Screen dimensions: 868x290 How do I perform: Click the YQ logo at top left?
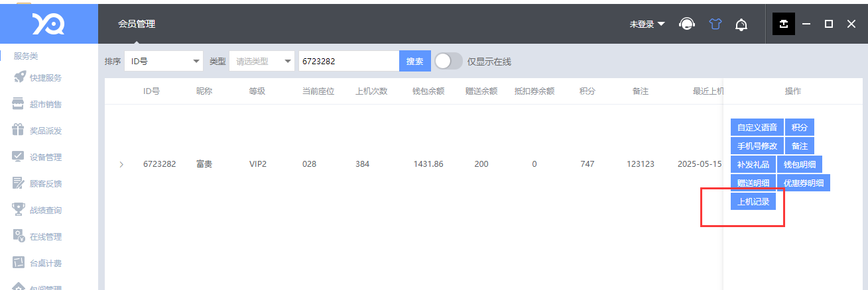click(x=49, y=24)
